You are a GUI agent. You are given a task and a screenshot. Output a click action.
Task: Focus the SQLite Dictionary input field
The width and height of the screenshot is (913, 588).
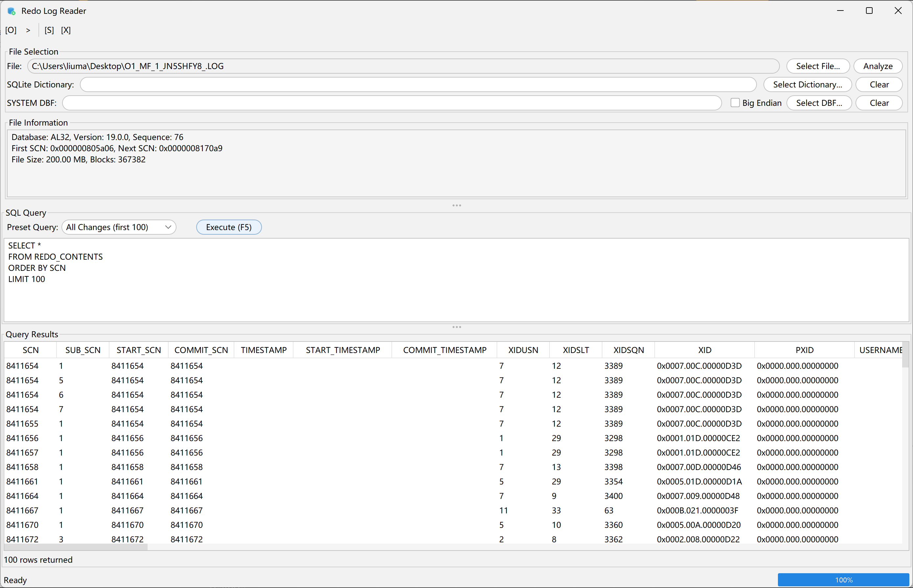click(x=418, y=84)
